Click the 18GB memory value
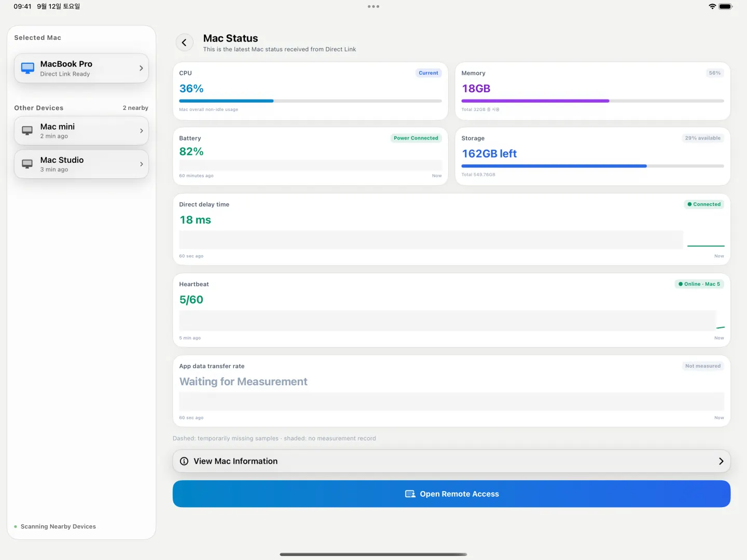The height and width of the screenshot is (560, 747). click(476, 89)
